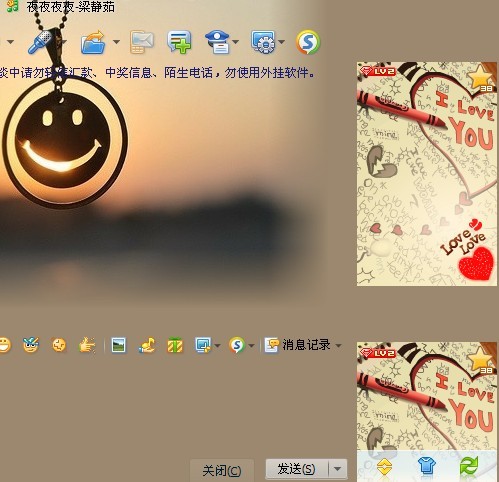Click the LV2 badge on the contact's QQ show

click(x=377, y=71)
